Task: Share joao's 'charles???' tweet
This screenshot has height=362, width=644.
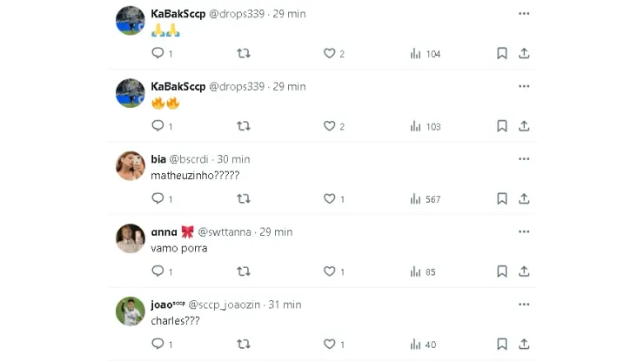Action: [x=524, y=345]
